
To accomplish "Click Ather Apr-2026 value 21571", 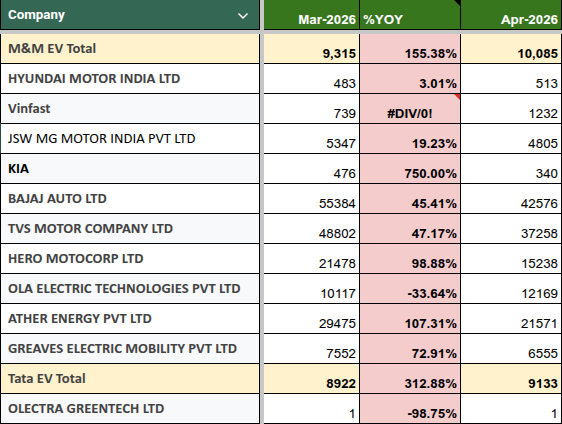I will (511, 319).
